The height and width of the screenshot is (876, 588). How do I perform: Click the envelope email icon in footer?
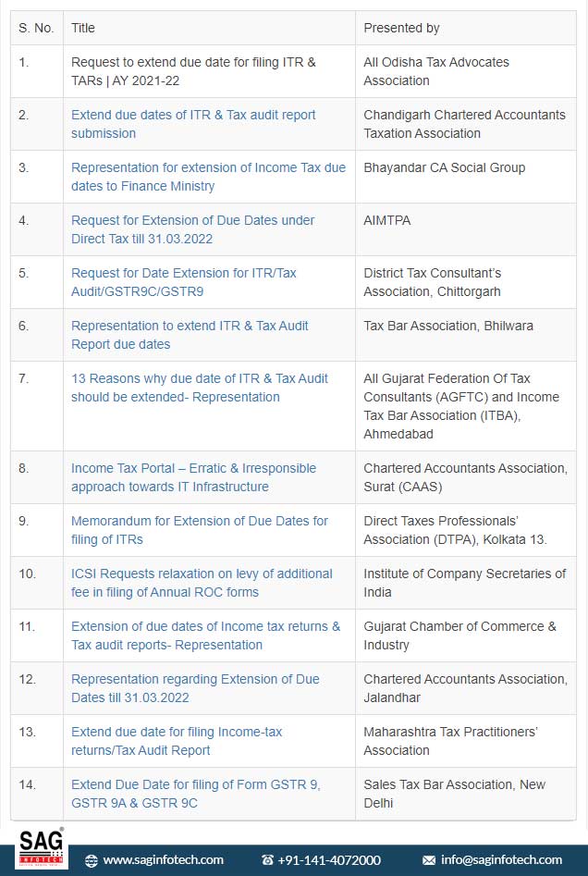[x=429, y=860]
